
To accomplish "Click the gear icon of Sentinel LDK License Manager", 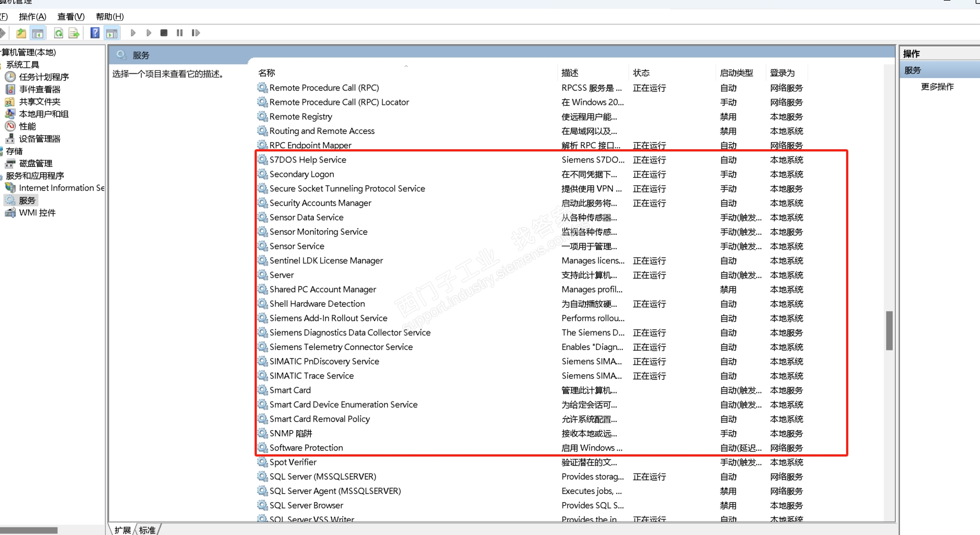I will [262, 261].
